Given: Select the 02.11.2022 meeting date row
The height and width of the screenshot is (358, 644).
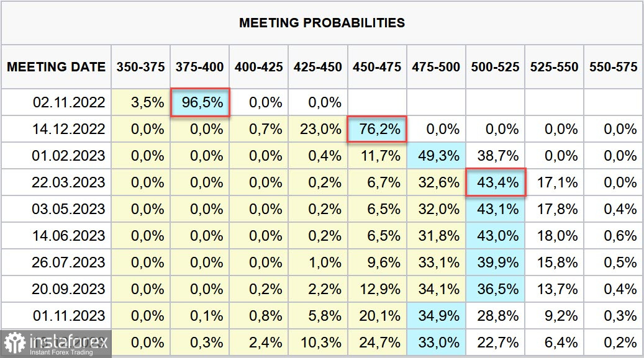Looking at the screenshot, I should coord(68,102).
